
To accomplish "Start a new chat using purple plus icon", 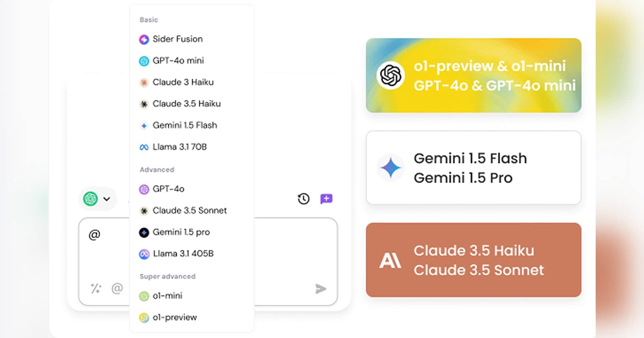I will [326, 199].
